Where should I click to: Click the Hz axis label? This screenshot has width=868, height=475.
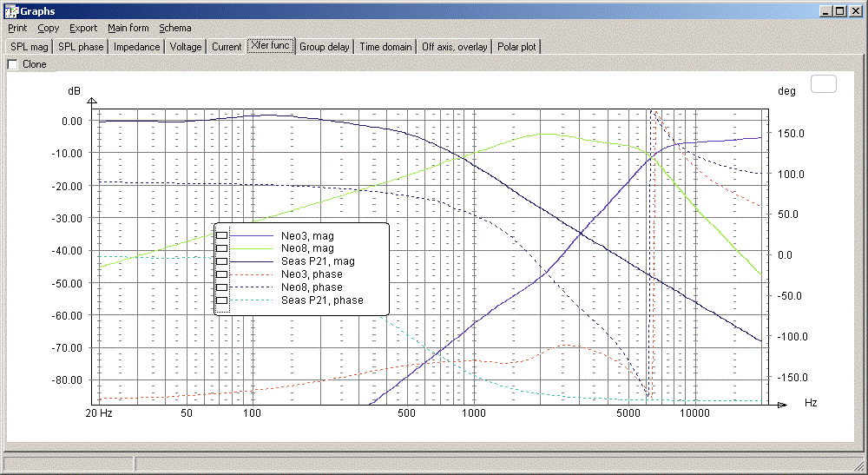click(x=811, y=403)
